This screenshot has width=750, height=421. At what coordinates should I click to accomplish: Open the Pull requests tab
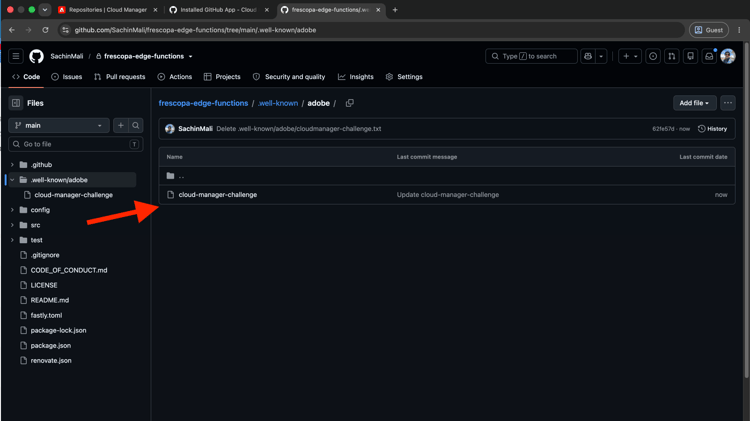tap(120, 77)
